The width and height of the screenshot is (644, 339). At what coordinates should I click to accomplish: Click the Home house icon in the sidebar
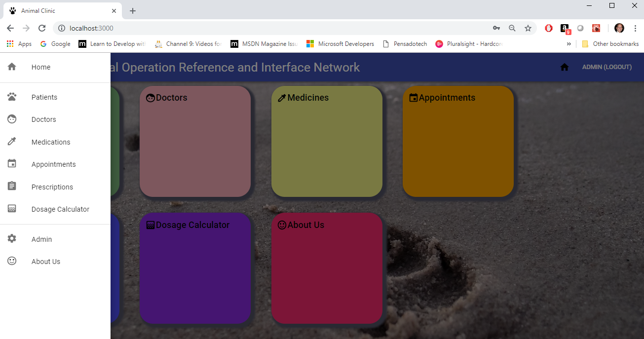12,67
